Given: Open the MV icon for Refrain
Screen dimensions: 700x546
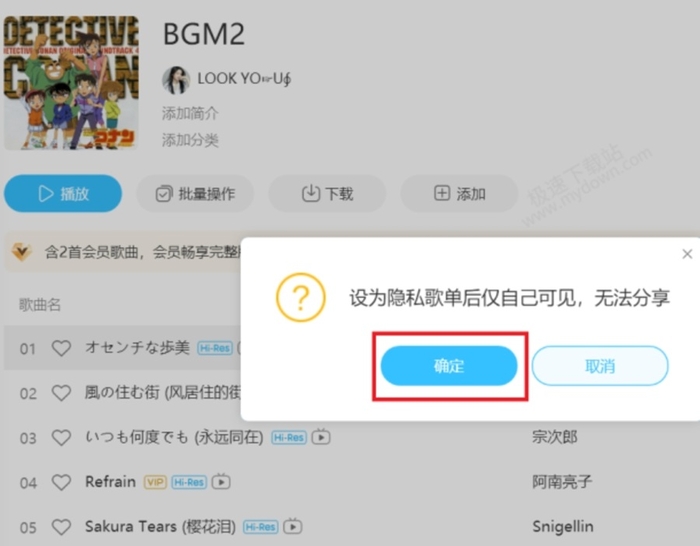Looking at the screenshot, I should 221,482.
